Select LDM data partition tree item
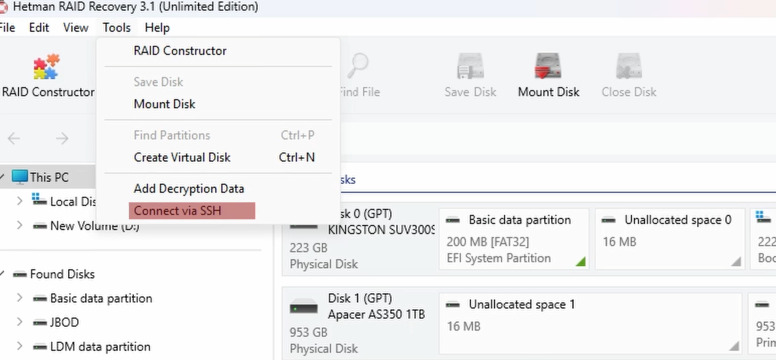This screenshot has height=360, width=776. click(100, 347)
